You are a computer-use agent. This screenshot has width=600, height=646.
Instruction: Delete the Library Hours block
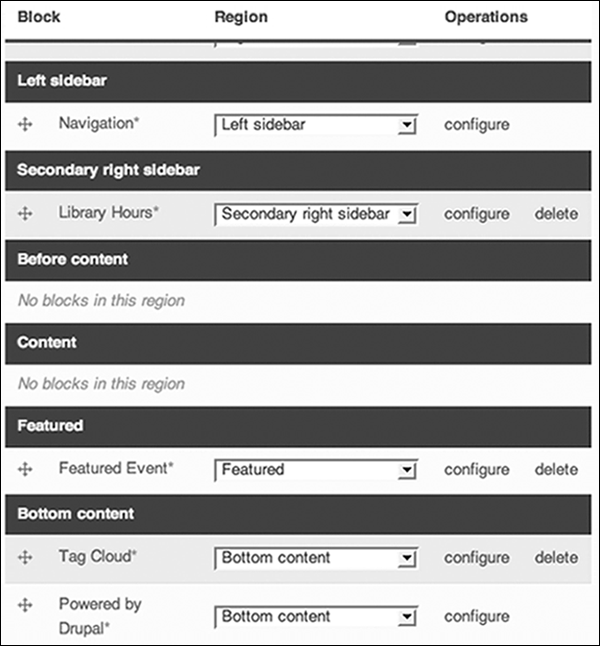pyautogui.click(x=556, y=214)
